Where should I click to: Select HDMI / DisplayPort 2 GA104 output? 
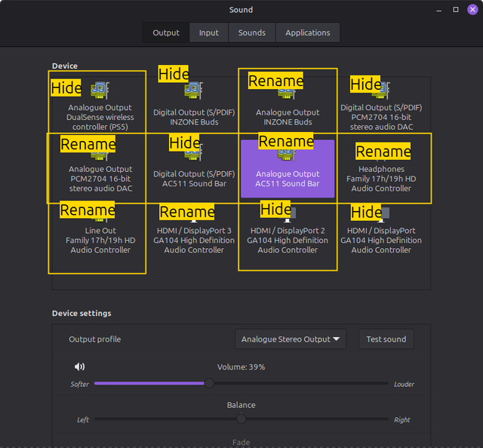(x=288, y=230)
